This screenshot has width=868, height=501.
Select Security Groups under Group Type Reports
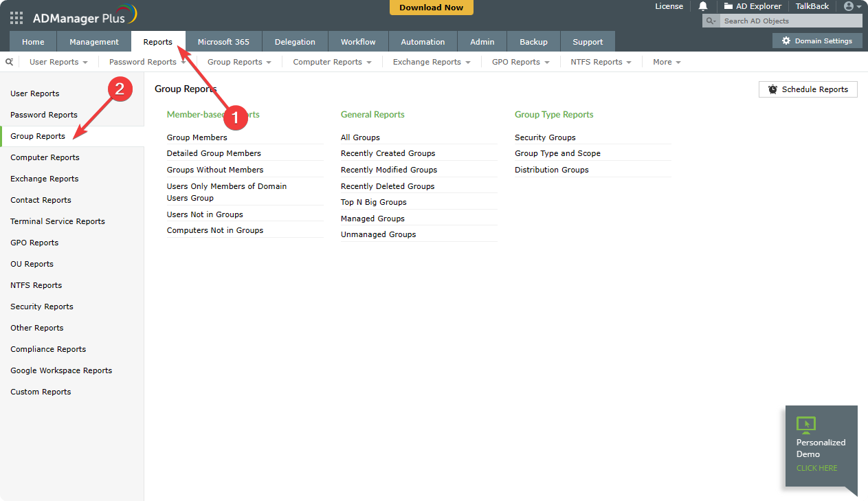(x=545, y=137)
